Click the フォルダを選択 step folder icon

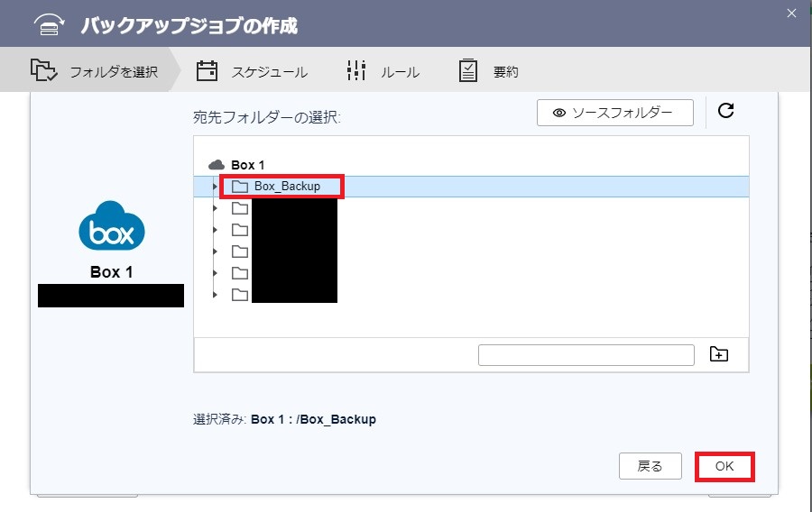(x=43, y=70)
